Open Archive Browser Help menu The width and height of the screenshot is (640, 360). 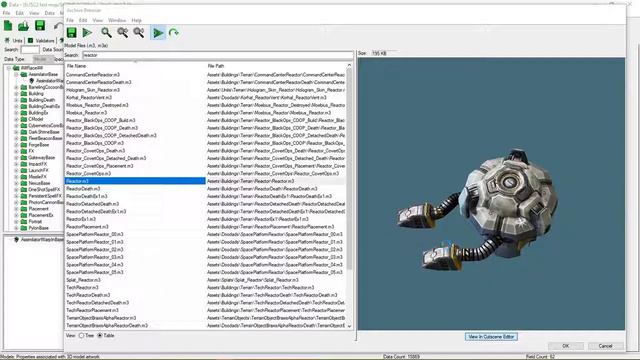[x=136, y=20]
